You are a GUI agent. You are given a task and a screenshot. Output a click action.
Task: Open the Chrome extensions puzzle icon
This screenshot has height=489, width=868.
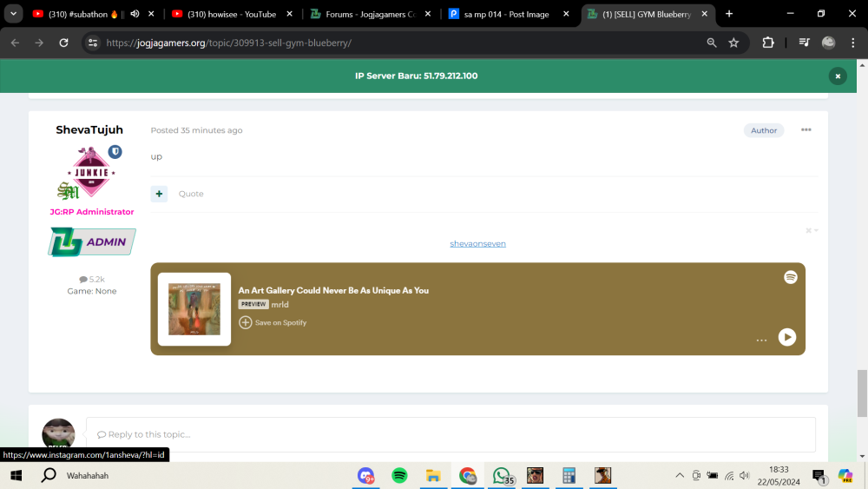pos(768,43)
